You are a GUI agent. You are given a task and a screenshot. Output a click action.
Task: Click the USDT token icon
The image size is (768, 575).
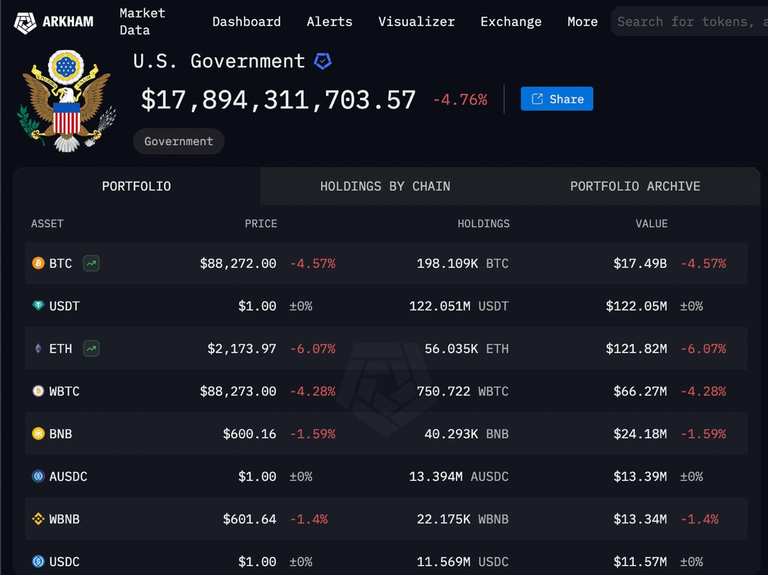pos(38,306)
